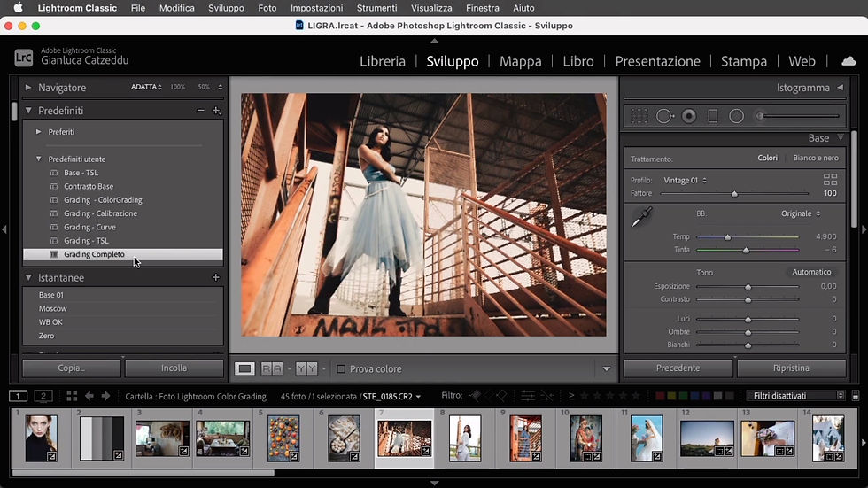
Task: Open the STE_0185.CR2 file path dropdown
Action: [x=418, y=397]
